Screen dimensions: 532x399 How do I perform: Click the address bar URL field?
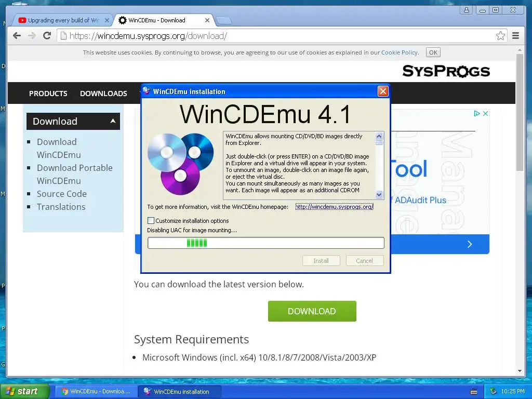point(282,36)
